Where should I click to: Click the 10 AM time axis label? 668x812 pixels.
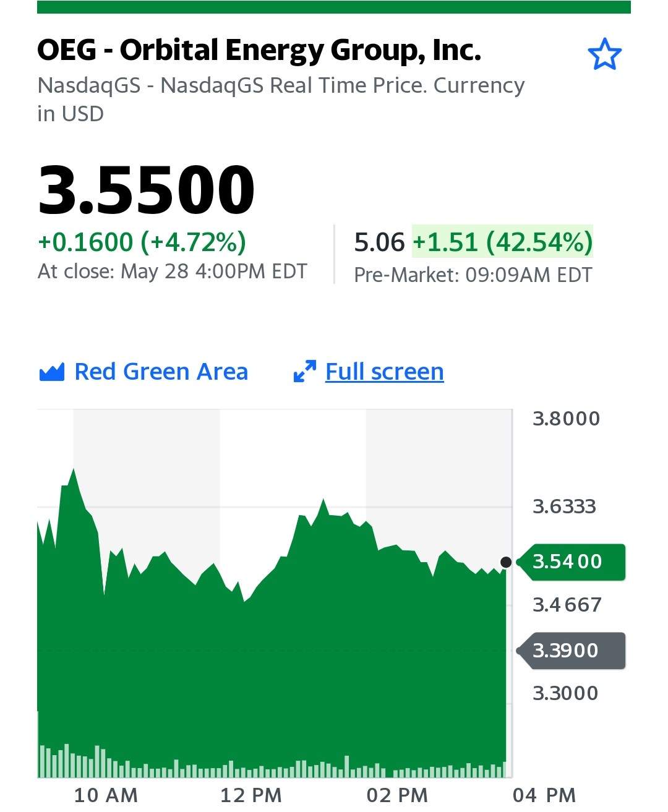coord(106,795)
